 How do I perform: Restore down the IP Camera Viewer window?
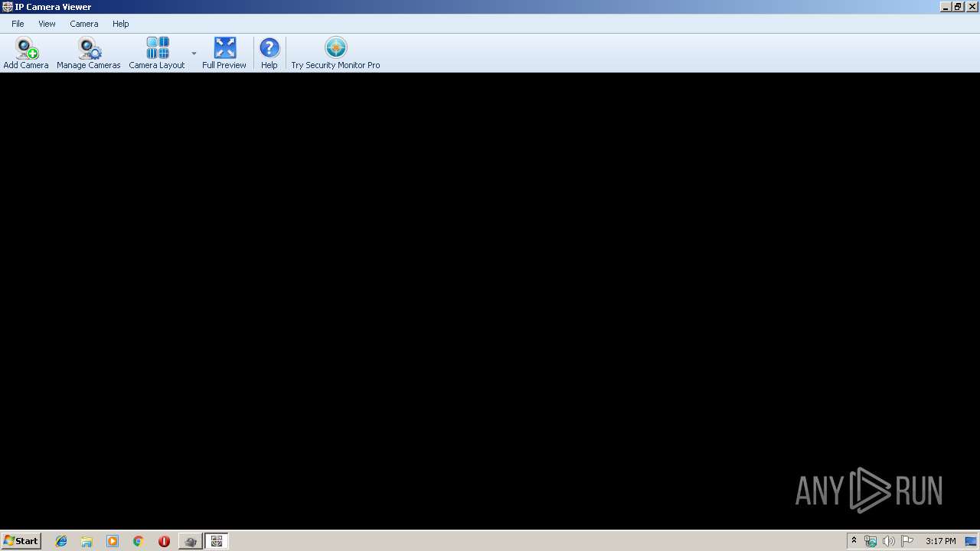click(x=958, y=7)
